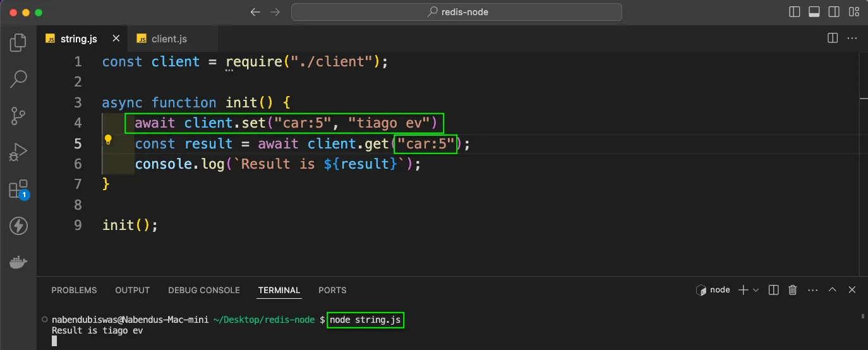The image size is (868, 350).
Task: Click line number 4 in the gutter
Action: [78, 123]
